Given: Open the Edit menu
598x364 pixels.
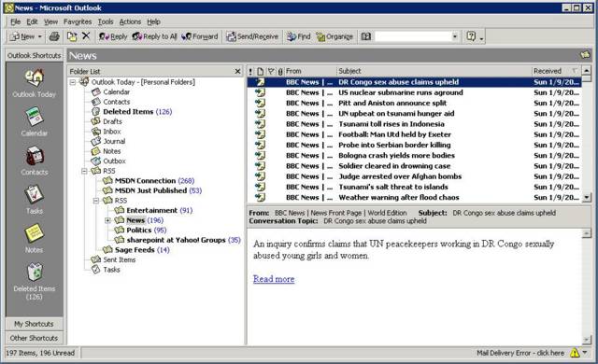Looking at the screenshot, I should tap(32, 21).
